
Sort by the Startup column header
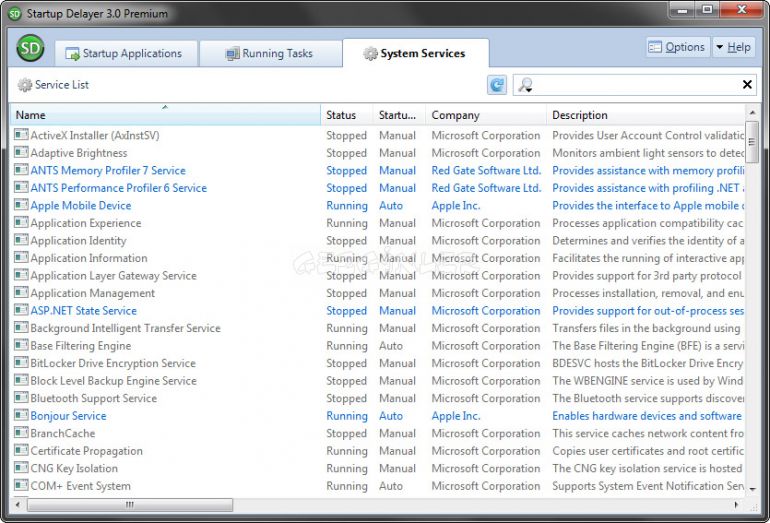[399, 115]
